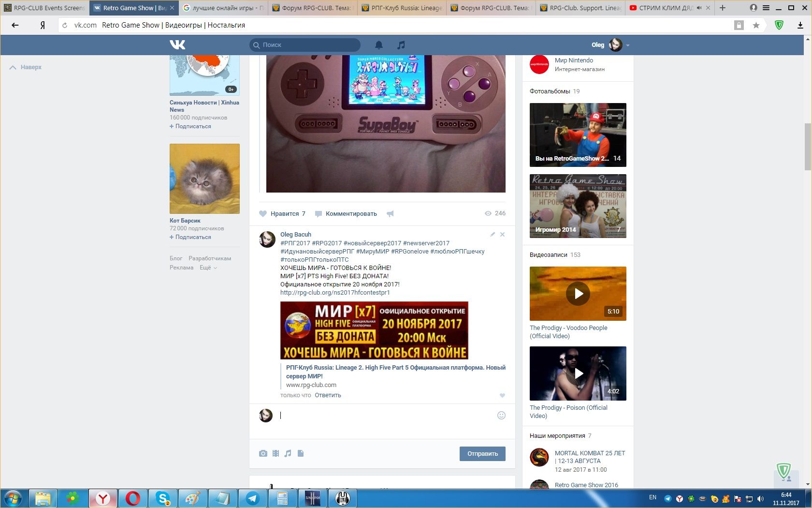The height and width of the screenshot is (508, 812).
Task: Open the VK logo home link
Action: [177, 45]
